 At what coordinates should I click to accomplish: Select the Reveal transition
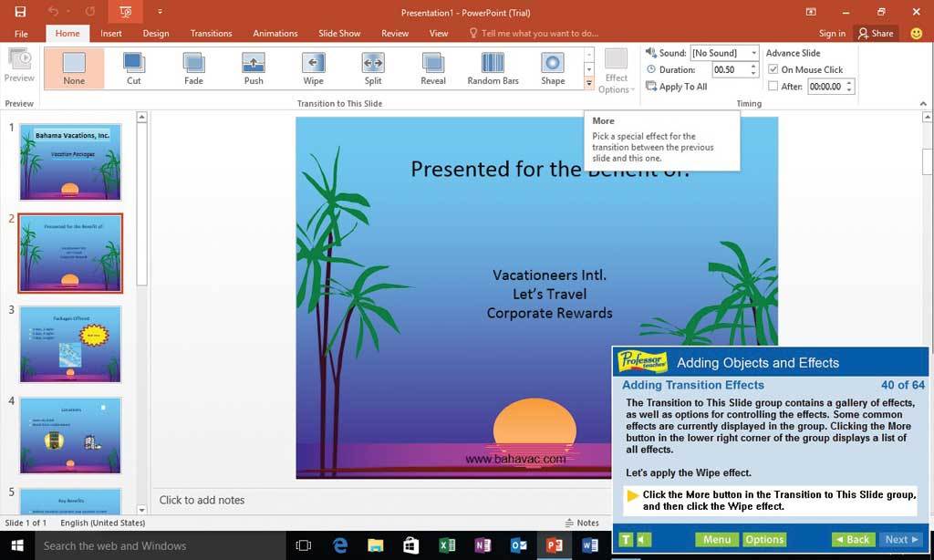click(x=433, y=68)
